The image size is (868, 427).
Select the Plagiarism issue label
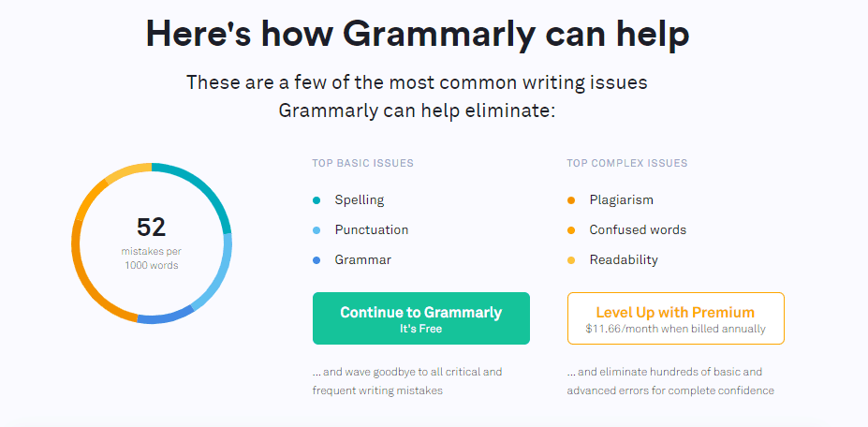click(x=621, y=200)
